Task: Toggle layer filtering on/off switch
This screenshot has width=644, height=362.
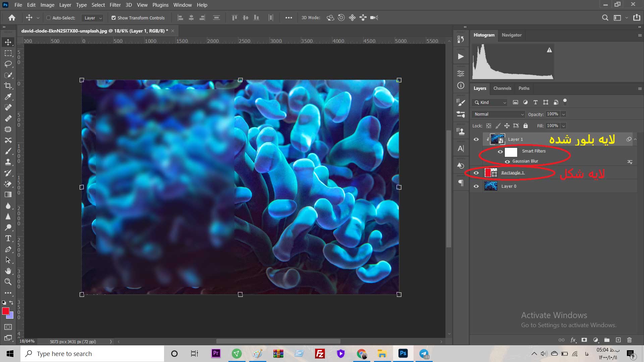Action: (565, 102)
